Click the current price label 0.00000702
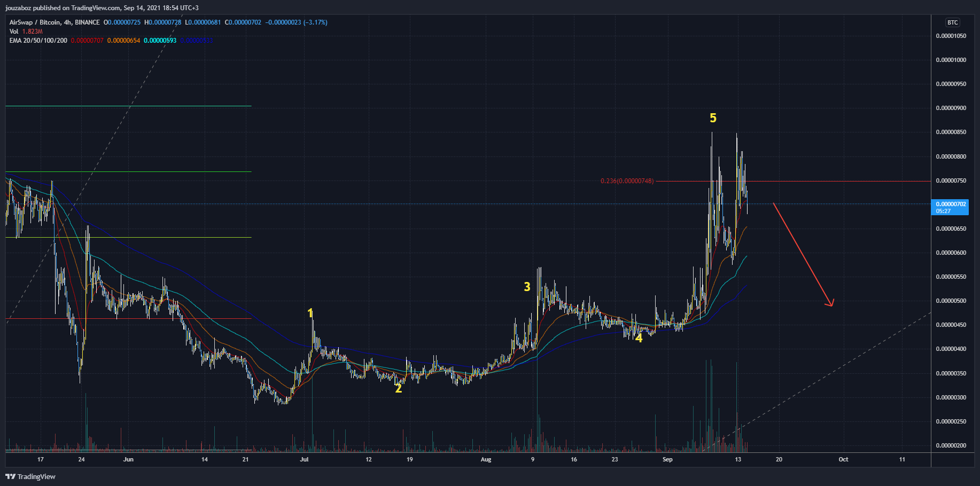This screenshot has width=980, height=486. coord(950,207)
